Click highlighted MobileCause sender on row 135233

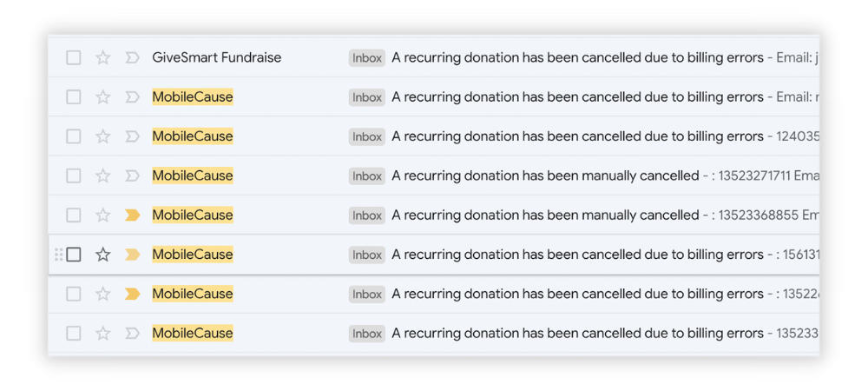(193, 334)
